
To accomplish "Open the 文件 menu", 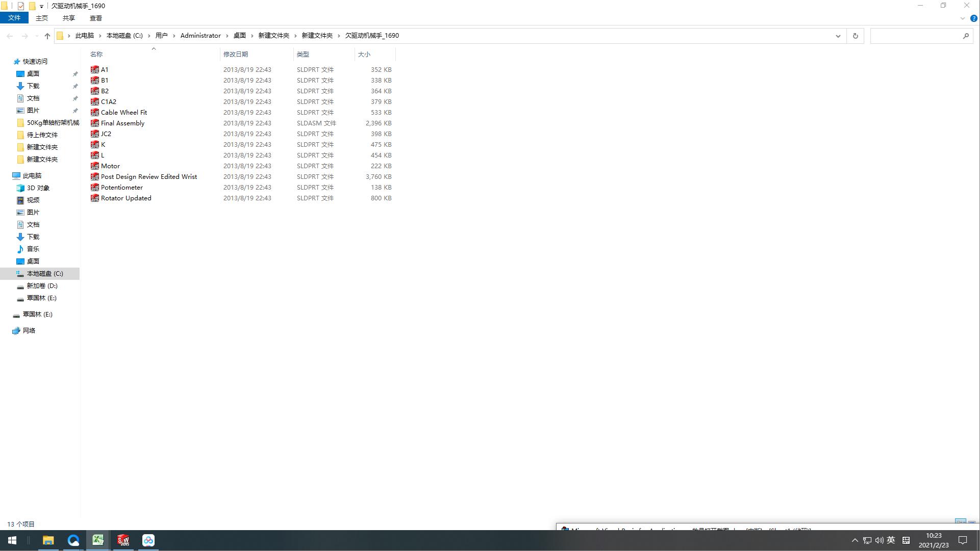I will [14, 18].
